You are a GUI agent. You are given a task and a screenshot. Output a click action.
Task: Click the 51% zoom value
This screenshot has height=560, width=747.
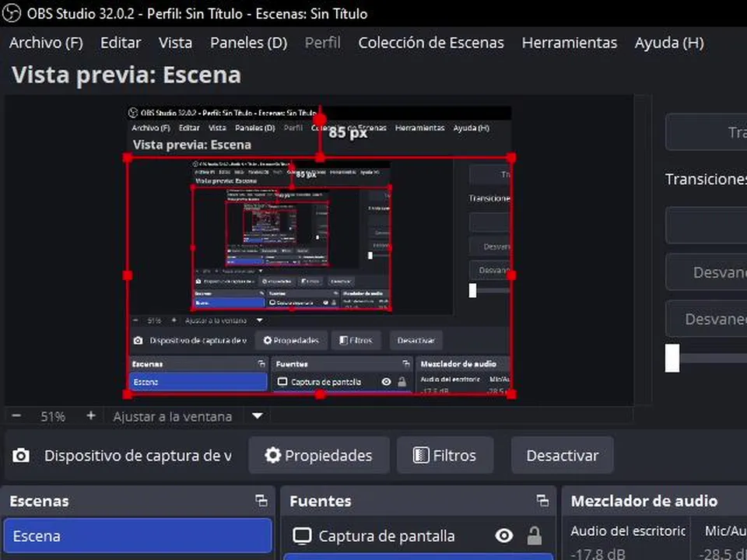coord(52,417)
